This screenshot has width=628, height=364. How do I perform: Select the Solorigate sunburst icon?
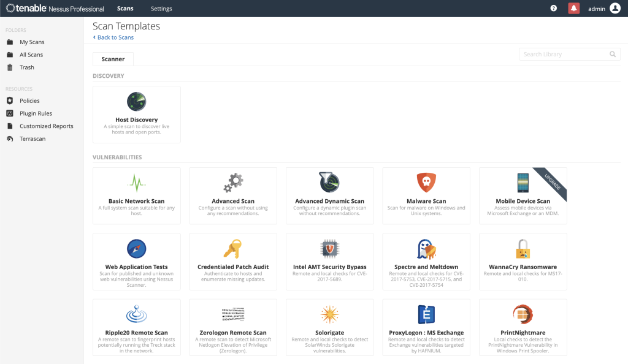[329, 315]
